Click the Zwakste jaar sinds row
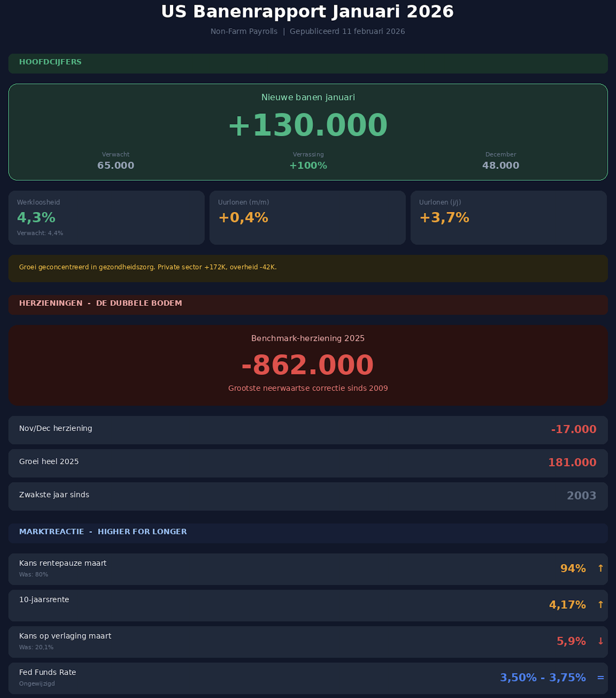The height and width of the screenshot is (698, 616). tap(308, 496)
